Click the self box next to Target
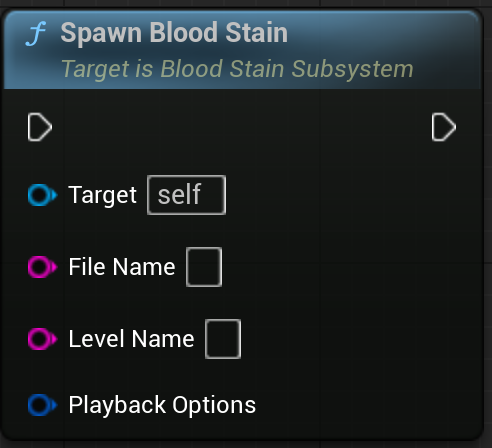Viewport: 492px width, 448px height. coord(186,195)
